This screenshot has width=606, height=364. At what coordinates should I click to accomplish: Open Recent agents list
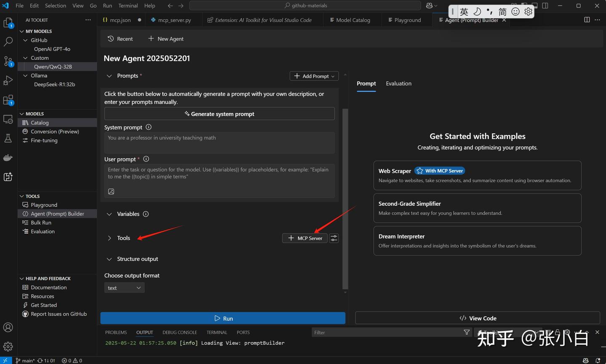[x=120, y=39]
